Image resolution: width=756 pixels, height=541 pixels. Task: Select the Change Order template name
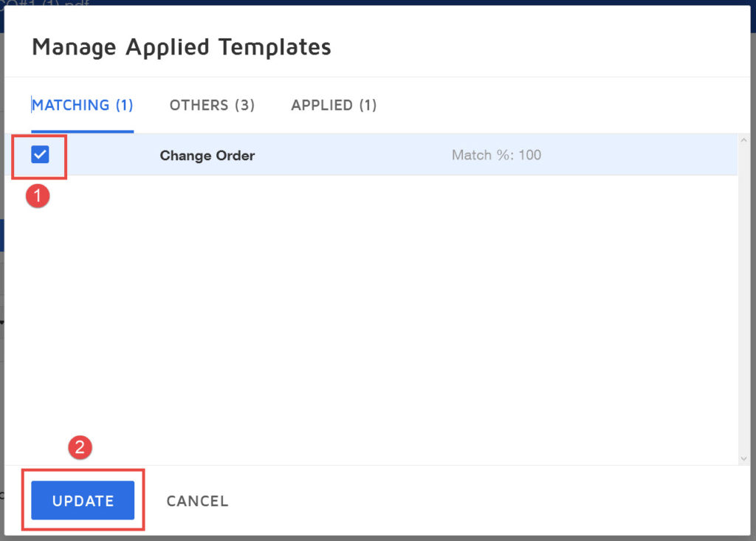tap(207, 155)
